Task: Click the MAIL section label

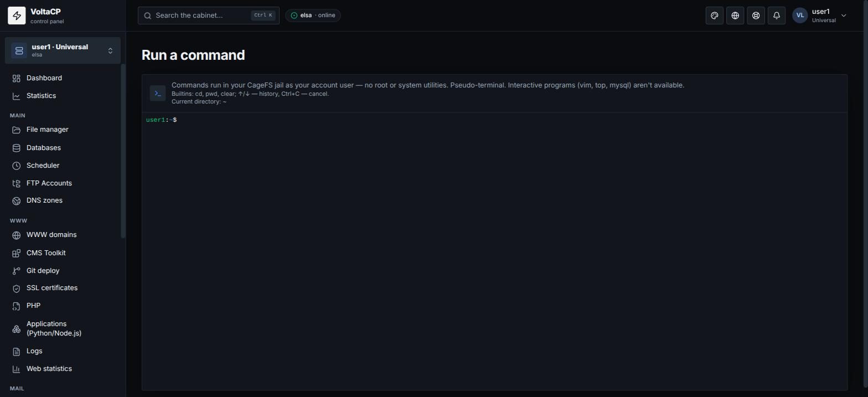Action: pos(17,389)
